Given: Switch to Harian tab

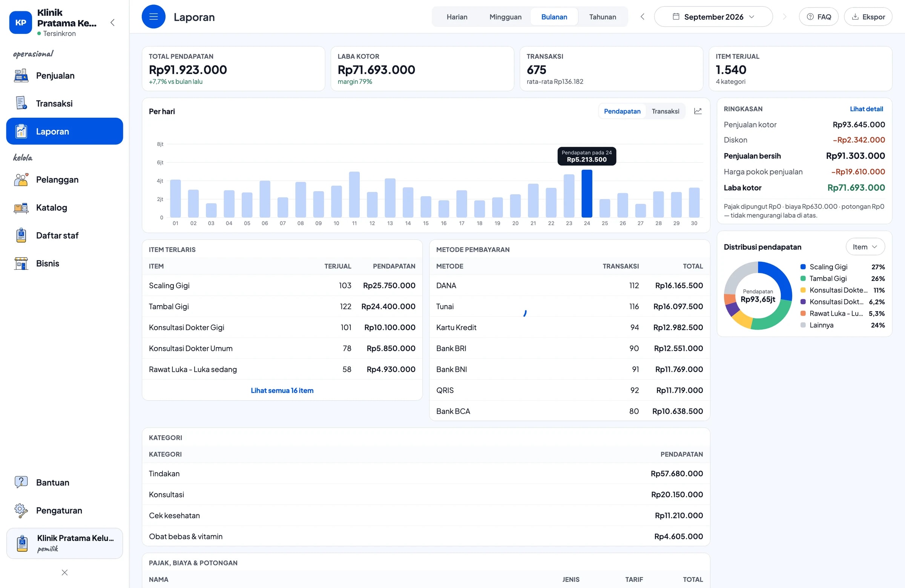Looking at the screenshot, I should click(457, 17).
